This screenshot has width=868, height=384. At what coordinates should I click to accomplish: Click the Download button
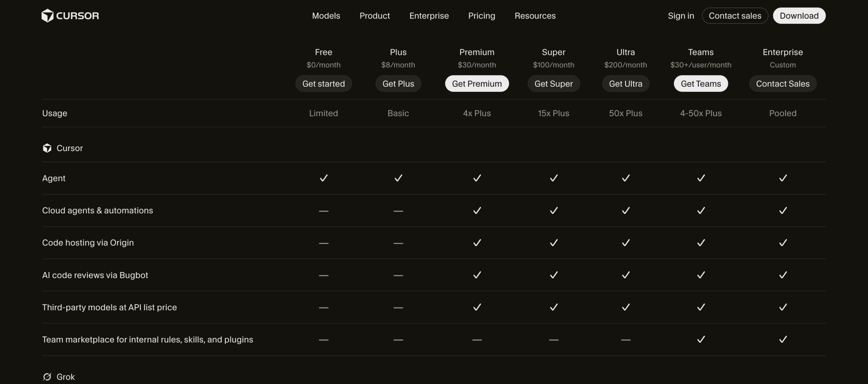[799, 16]
